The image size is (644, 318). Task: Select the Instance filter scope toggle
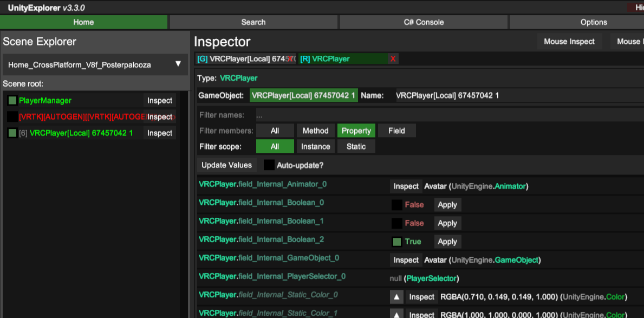point(315,146)
